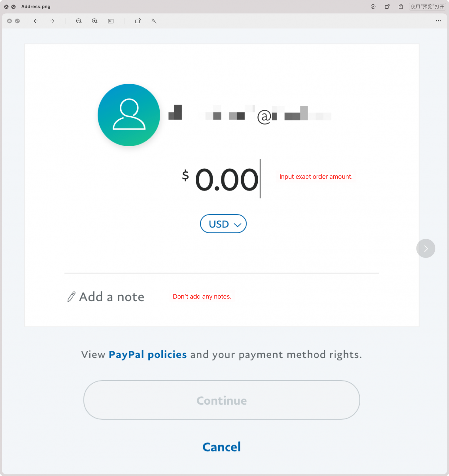Screen dimensions: 449x476
Task: Click the Cancel link
Action: point(221,447)
